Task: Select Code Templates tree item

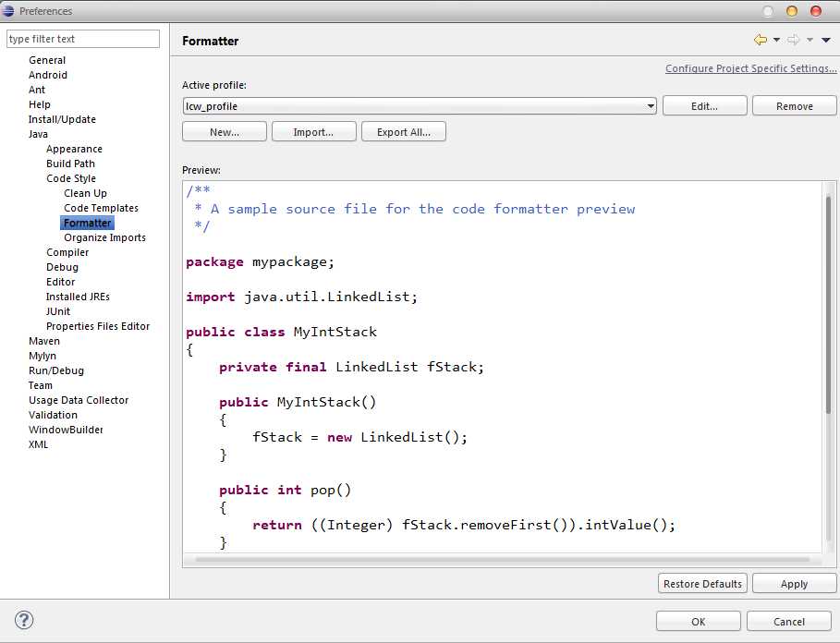Action: (x=101, y=208)
